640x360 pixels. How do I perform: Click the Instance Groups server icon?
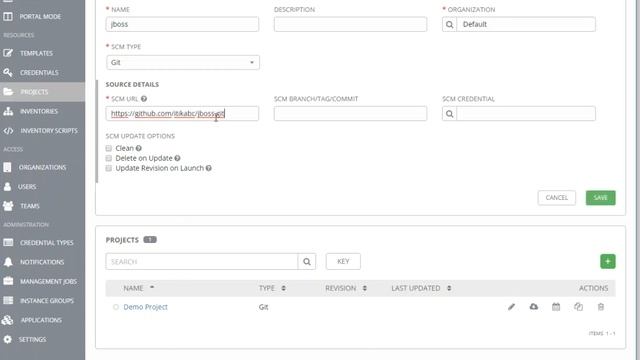(8, 300)
